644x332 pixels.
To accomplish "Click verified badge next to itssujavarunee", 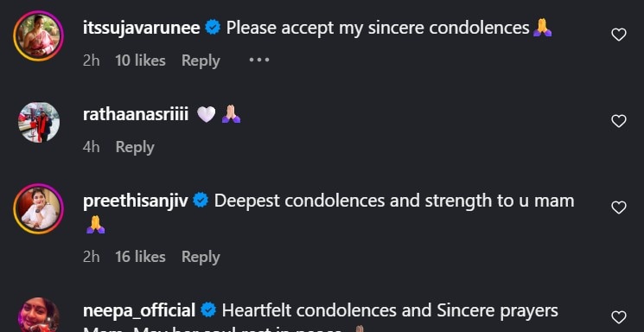I will click(213, 28).
